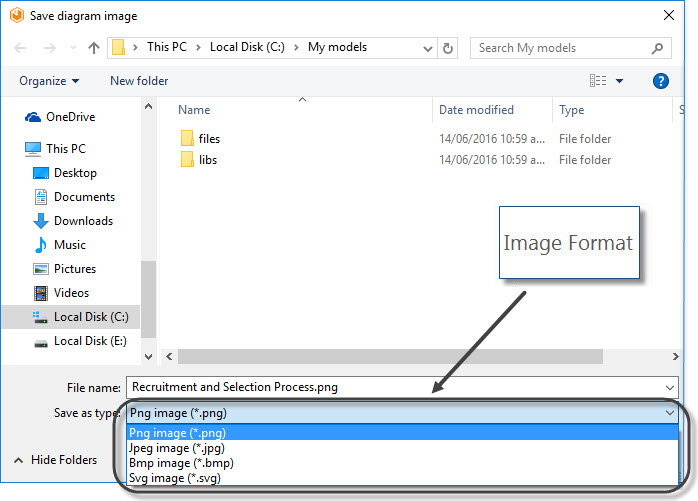The width and height of the screenshot is (698, 501).
Task: Select the files folder
Action: (200, 138)
